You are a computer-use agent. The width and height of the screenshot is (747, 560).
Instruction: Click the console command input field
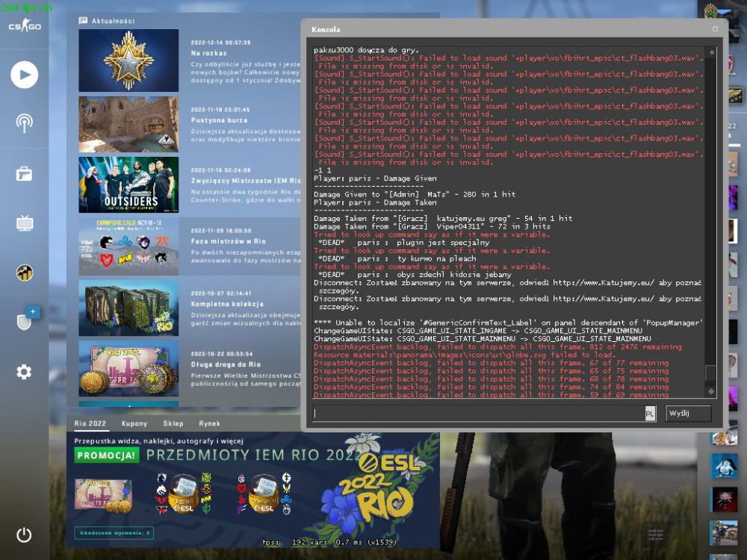click(478, 414)
